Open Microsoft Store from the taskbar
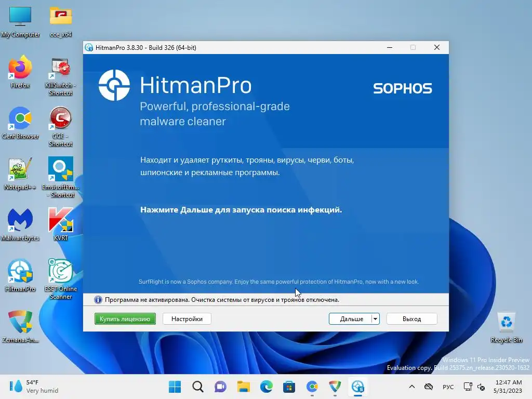The width and height of the screenshot is (532, 399). point(289,387)
